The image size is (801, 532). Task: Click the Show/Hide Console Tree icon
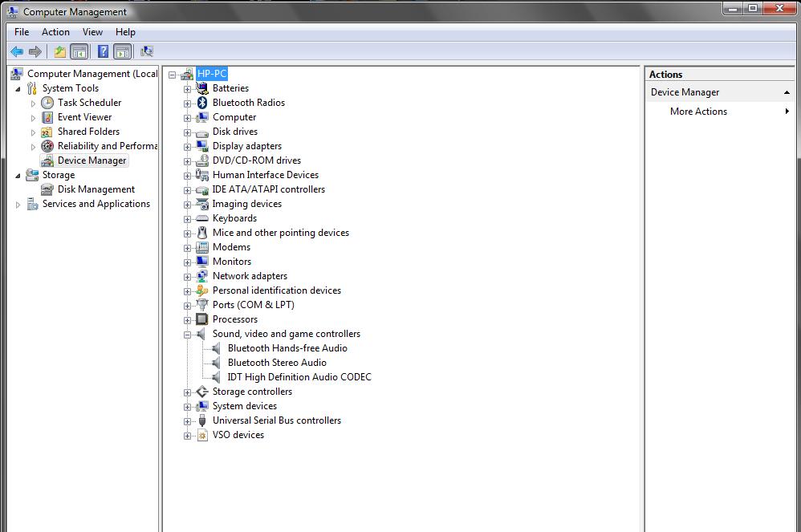[79, 51]
